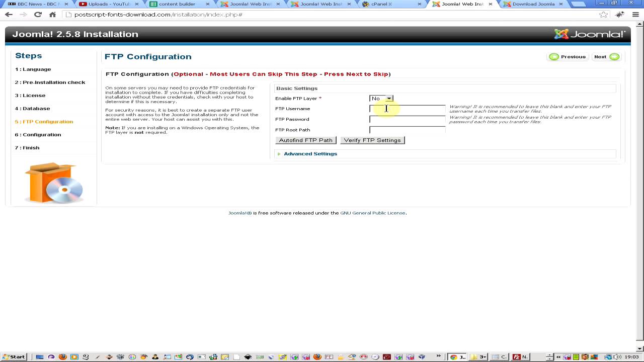
Task: Show hidden system tray icons
Action: pyautogui.click(x=558, y=357)
